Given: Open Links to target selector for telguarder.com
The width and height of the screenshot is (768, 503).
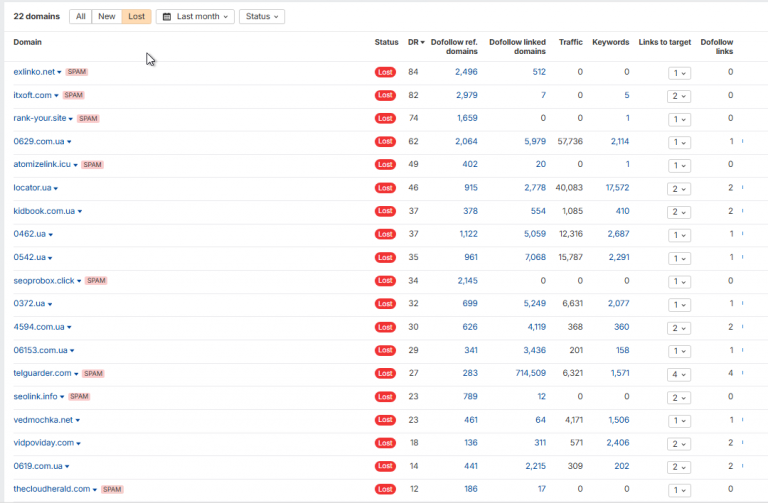Looking at the screenshot, I should pyautogui.click(x=679, y=374).
